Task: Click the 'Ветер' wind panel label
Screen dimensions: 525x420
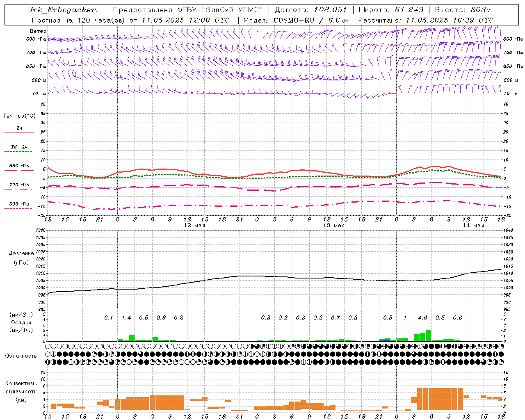Action: (x=38, y=31)
